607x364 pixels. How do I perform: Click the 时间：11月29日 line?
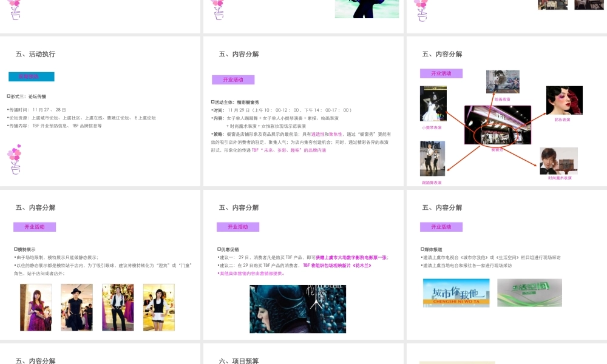click(282, 110)
